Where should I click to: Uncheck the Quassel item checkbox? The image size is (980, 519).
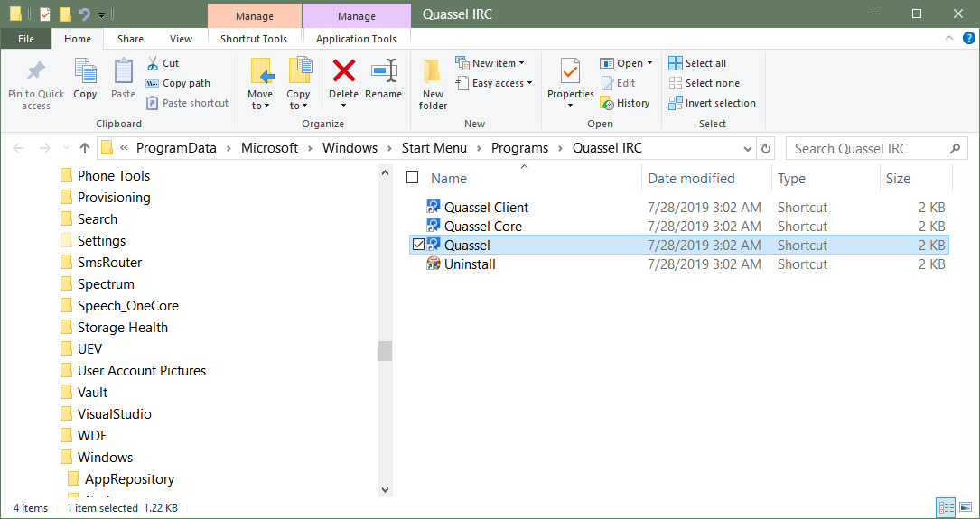point(418,246)
